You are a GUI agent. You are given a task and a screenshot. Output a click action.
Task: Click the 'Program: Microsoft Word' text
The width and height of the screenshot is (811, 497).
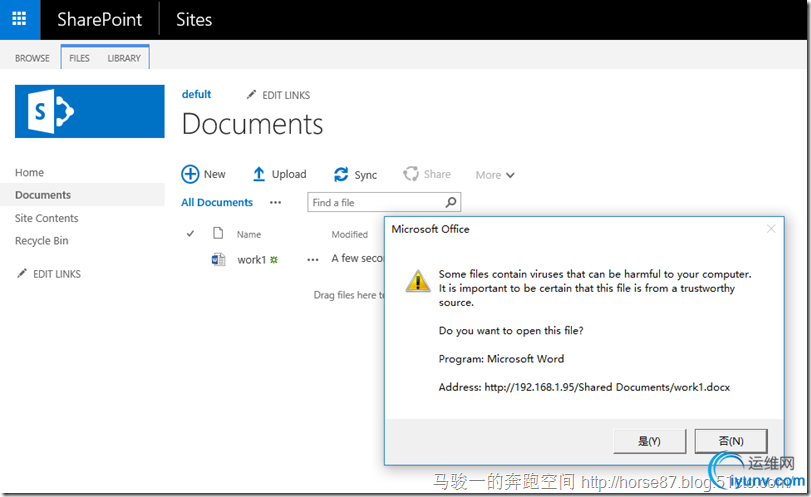[x=501, y=359]
